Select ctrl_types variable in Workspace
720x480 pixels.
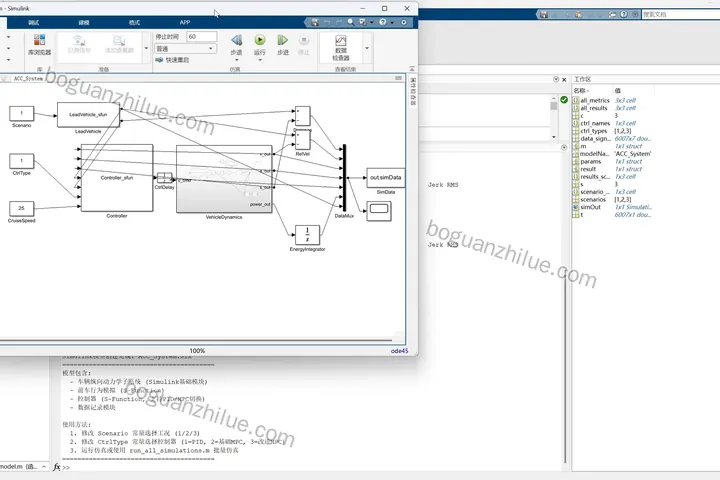[594, 131]
